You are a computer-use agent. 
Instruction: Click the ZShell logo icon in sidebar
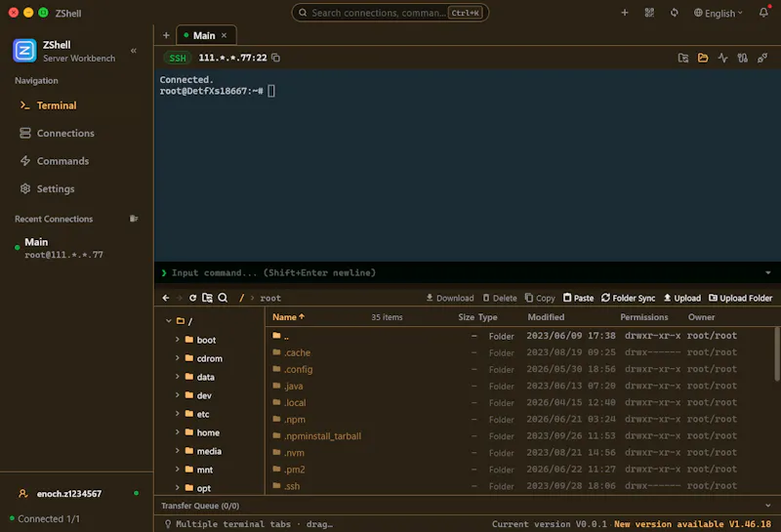coord(24,51)
